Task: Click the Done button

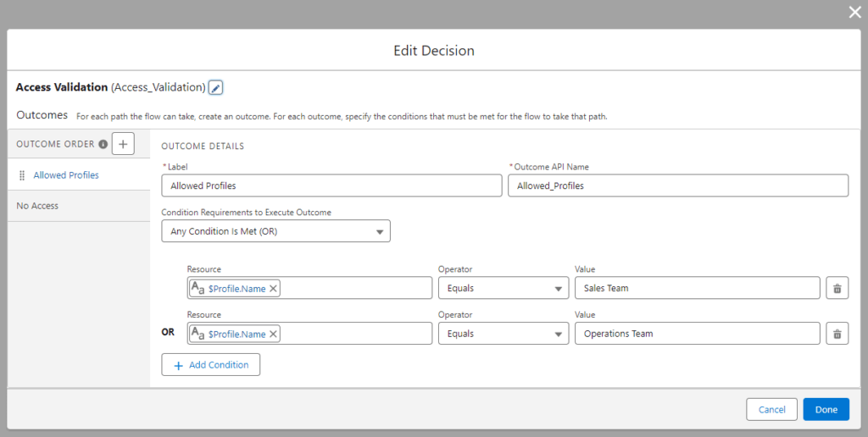Action: tap(826, 410)
